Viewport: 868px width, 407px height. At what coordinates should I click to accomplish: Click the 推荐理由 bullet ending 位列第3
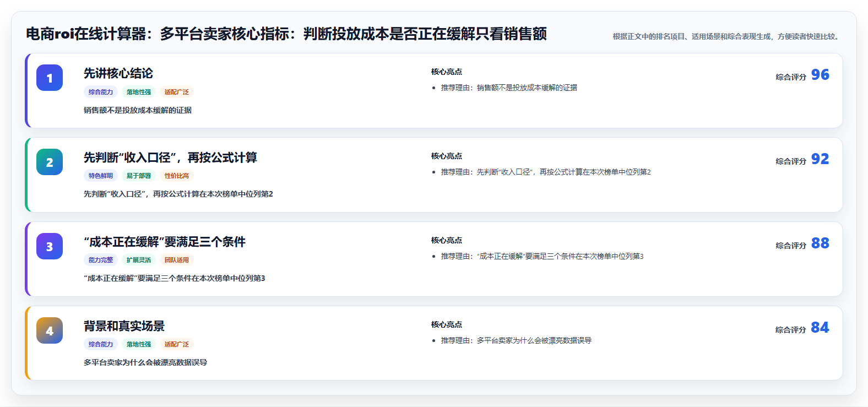(542, 256)
